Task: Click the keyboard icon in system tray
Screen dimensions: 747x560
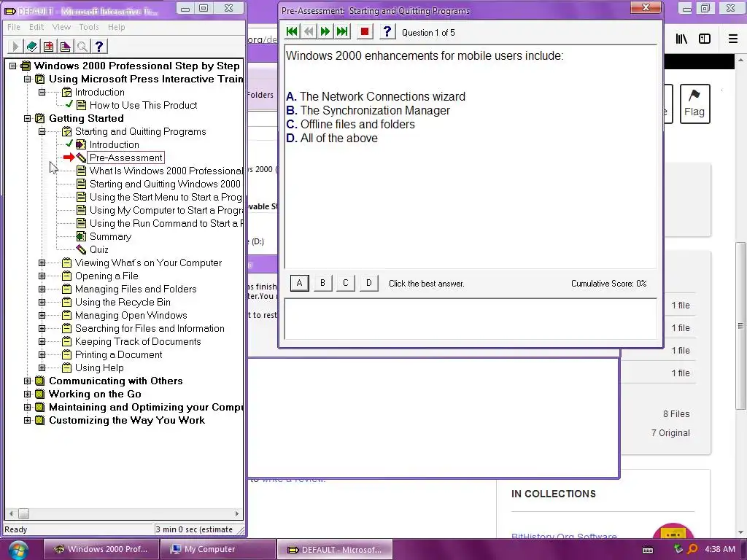Action: [648, 550]
